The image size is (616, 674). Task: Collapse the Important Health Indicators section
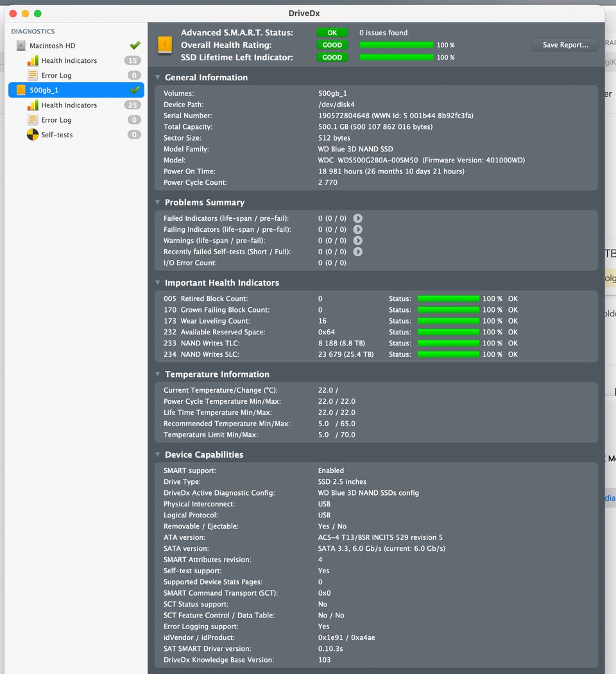pyautogui.click(x=158, y=282)
